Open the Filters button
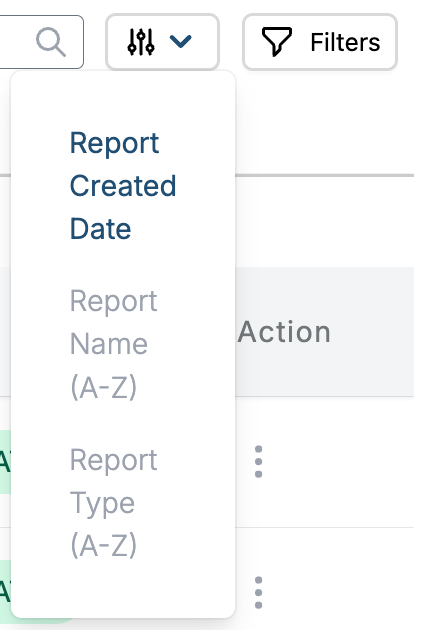 pos(320,42)
